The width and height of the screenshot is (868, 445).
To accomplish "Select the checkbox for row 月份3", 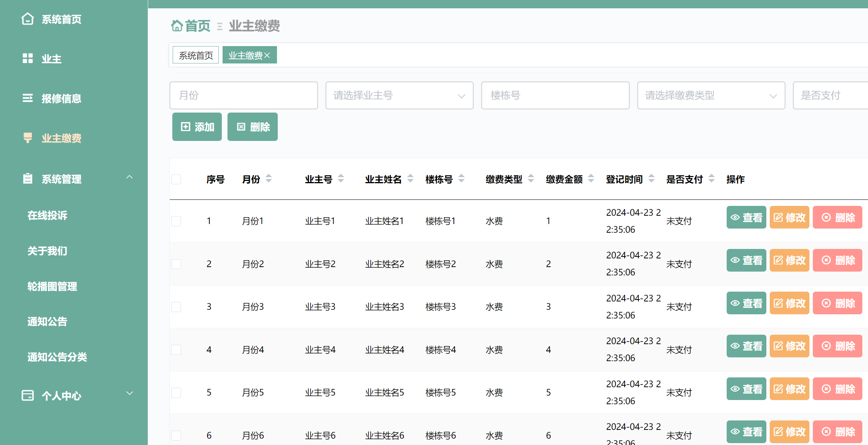I will tap(176, 307).
